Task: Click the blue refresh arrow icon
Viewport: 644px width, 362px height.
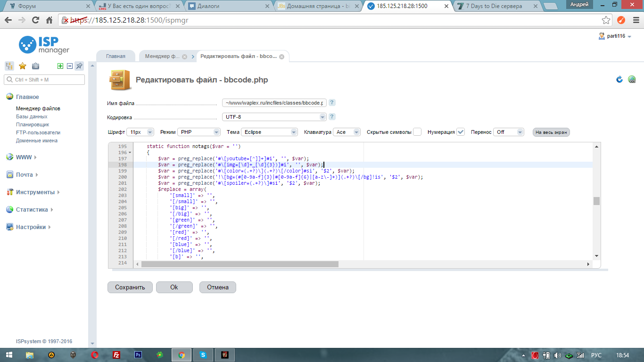Action: click(619, 80)
